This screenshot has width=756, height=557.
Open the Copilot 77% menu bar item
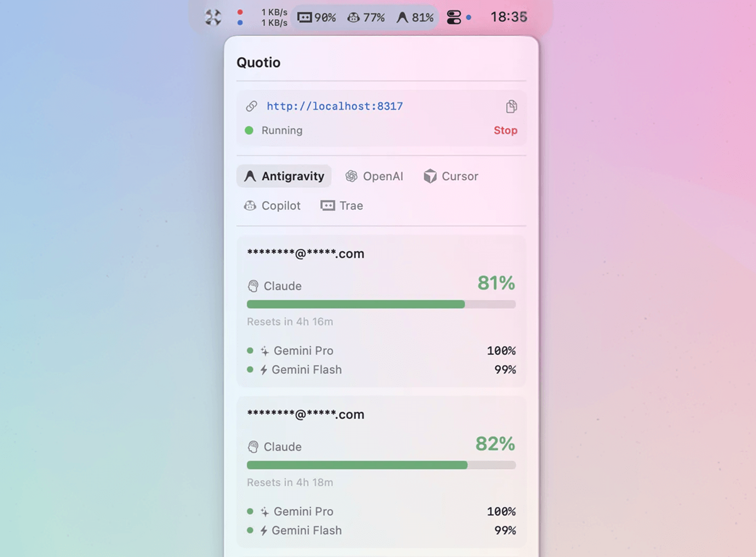[366, 17]
